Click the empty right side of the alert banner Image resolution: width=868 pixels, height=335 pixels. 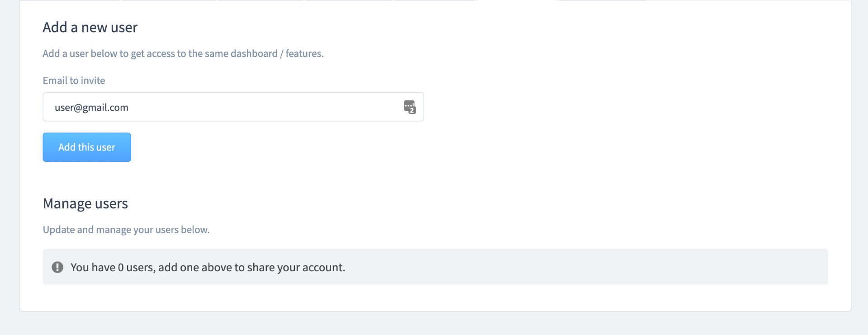coord(633,267)
